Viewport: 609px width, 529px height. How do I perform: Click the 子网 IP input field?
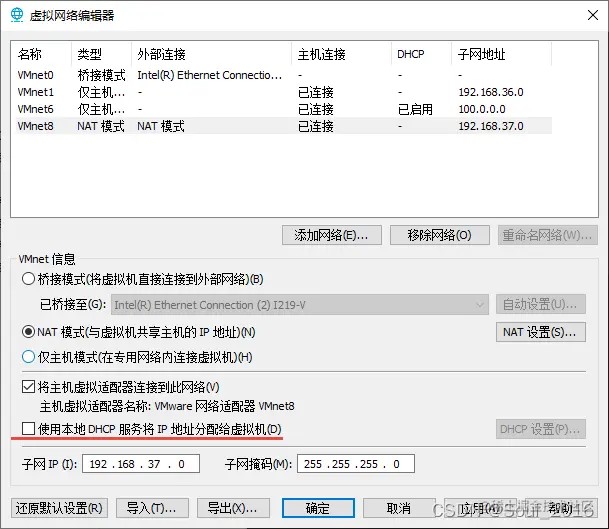click(141, 464)
